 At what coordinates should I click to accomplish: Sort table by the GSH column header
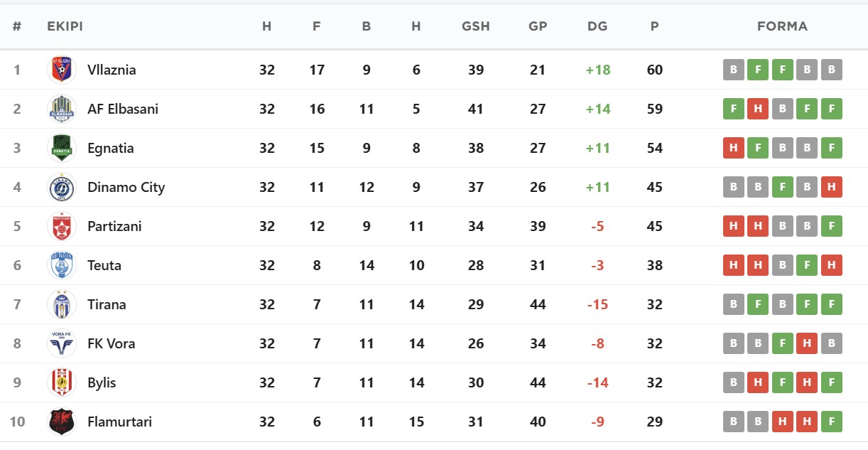point(476,26)
